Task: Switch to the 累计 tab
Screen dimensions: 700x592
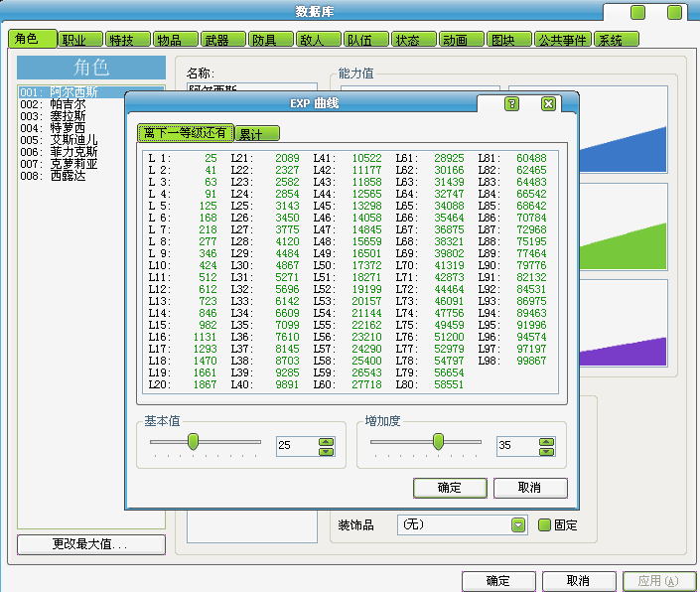Action: point(257,133)
